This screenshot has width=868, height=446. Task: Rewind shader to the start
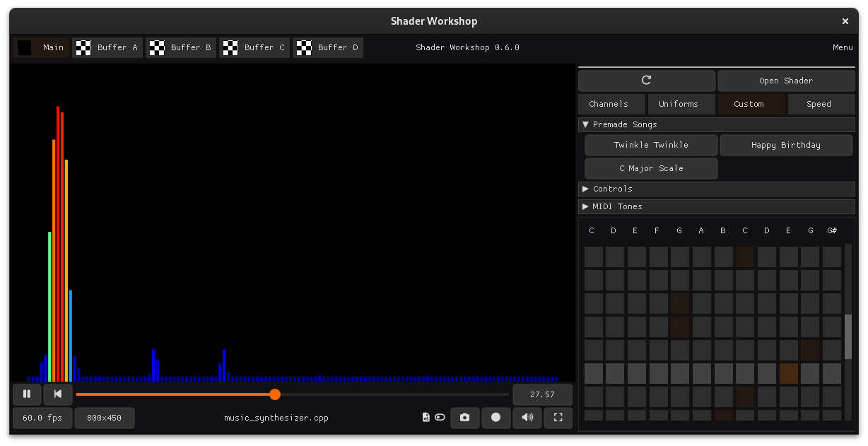(58, 394)
